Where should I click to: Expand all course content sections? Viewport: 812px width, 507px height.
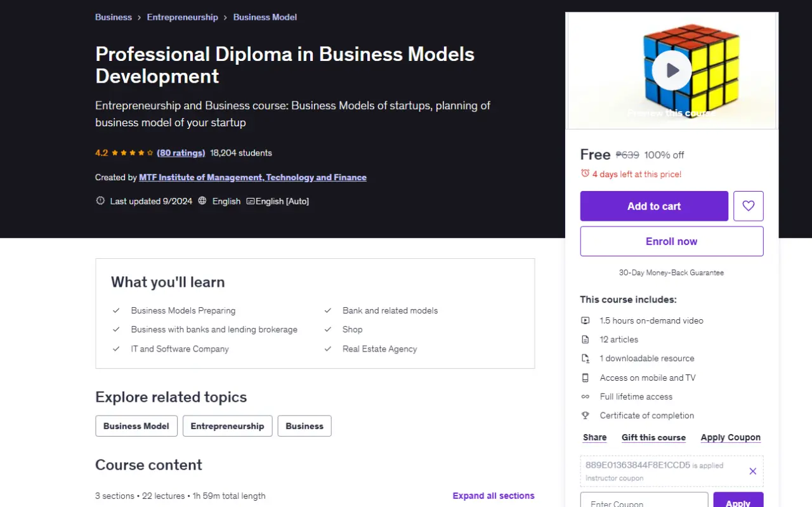[494, 496]
